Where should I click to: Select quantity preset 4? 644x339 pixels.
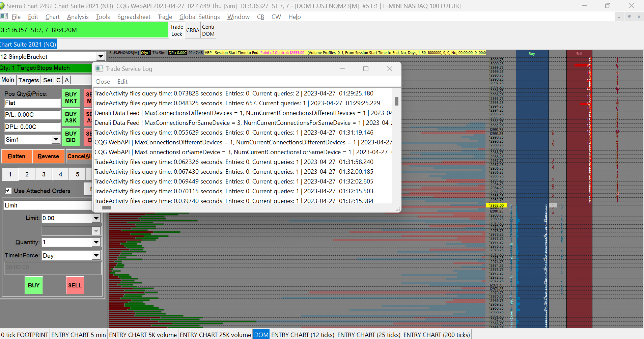tap(61, 174)
